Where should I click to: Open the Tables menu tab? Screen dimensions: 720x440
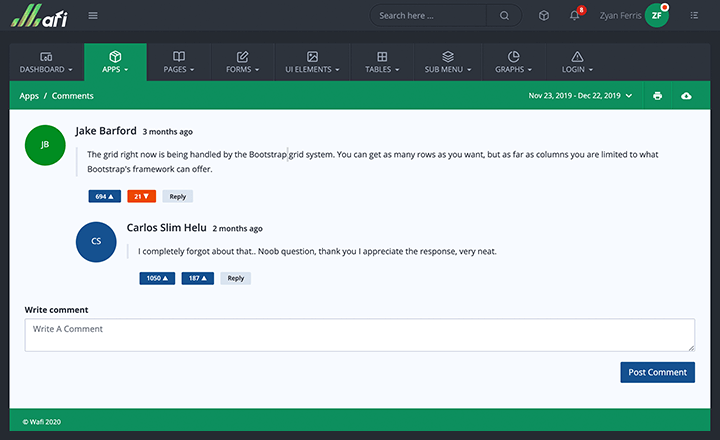[x=382, y=63]
